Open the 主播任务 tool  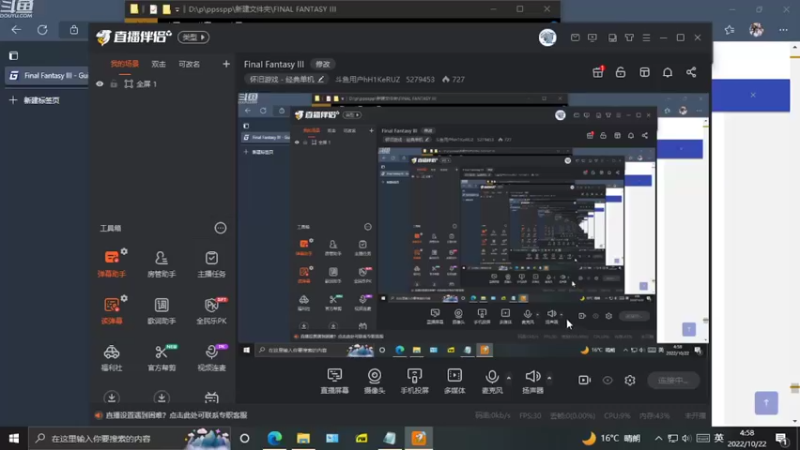(211, 263)
